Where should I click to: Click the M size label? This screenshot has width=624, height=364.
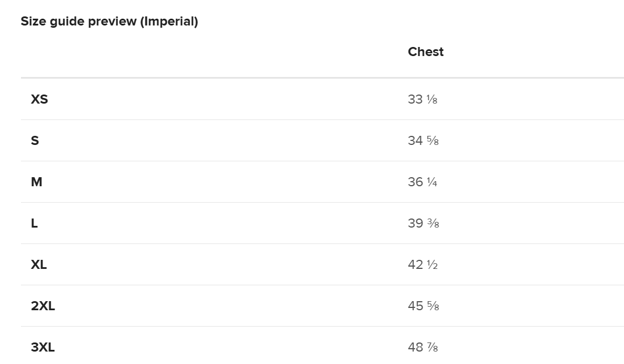[36, 182]
